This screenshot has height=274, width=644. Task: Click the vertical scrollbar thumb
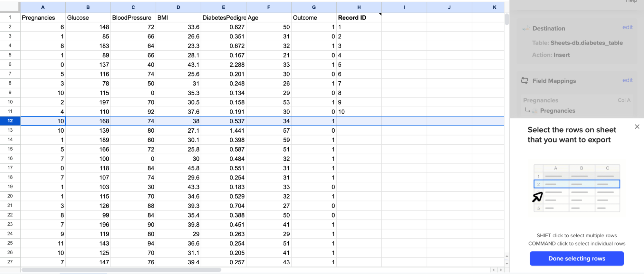point(507,19)
